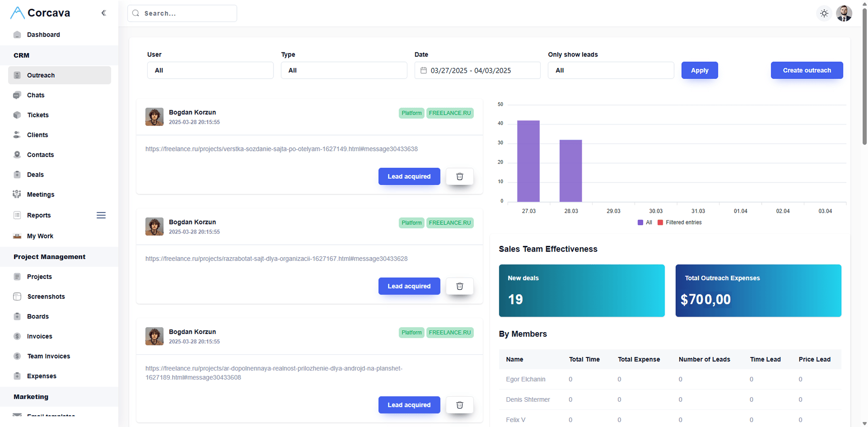
Task: Click the trash icon on the second outreach
Action: coord(459,286)
